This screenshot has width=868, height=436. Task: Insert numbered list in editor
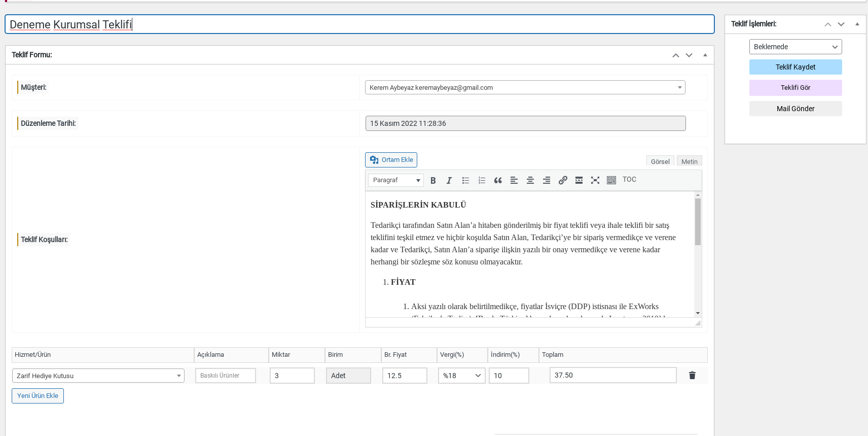coord(482,180)
